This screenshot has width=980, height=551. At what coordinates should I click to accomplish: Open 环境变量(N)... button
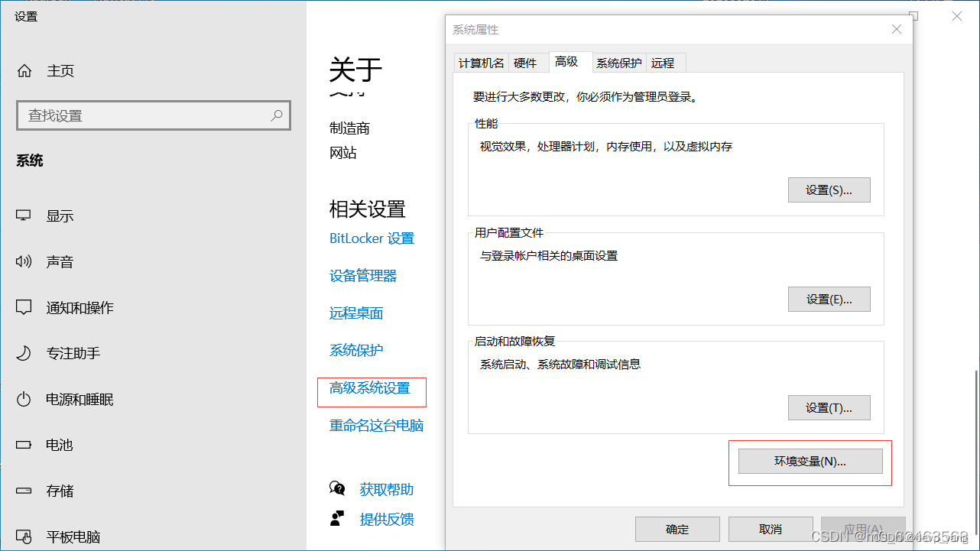tap(810, 461)
